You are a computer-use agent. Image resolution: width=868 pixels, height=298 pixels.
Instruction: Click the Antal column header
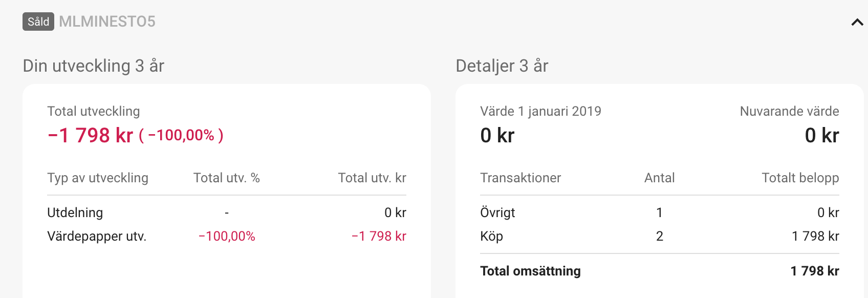click(x=659, y=178)
